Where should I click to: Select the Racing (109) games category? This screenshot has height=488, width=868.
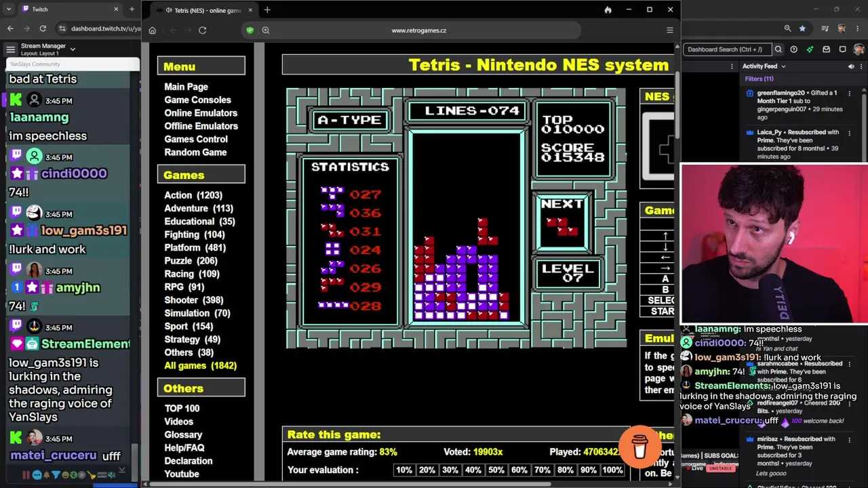pos(192,274)
